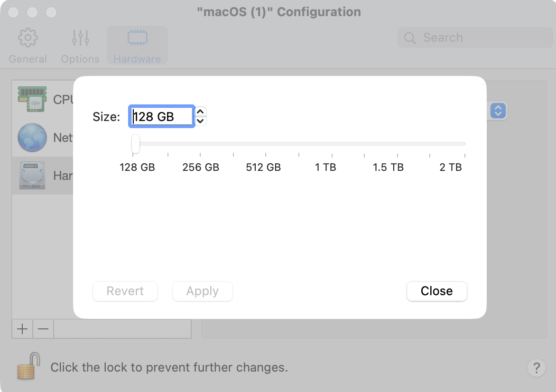Decrease disk size with the down stepper arrow

point(201,121)
